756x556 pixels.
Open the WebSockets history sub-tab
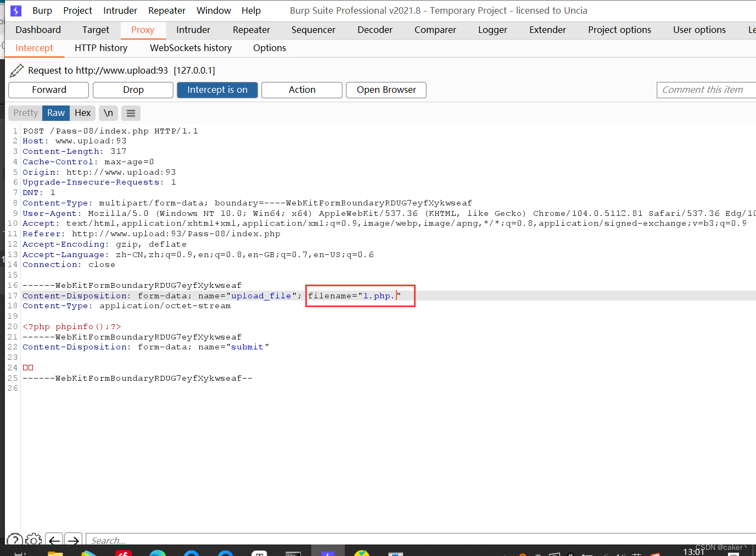click(x=191, y=48)
